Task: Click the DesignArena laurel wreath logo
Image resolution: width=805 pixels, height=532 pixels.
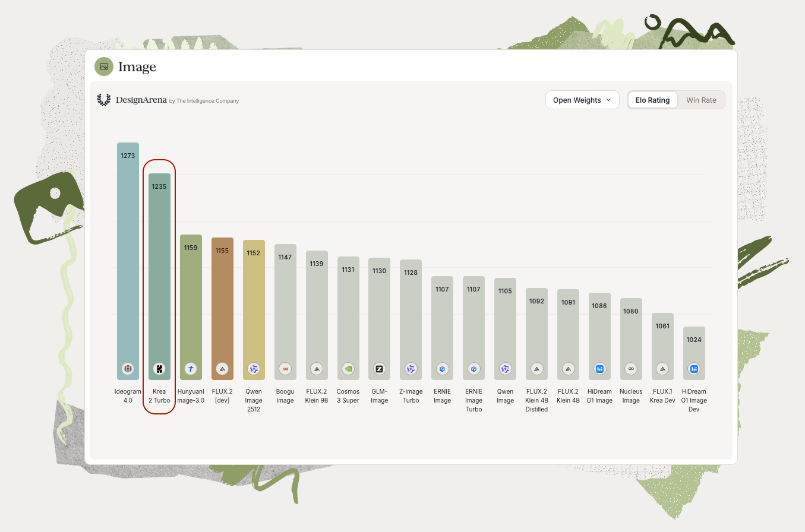Action: click(104, 100)
